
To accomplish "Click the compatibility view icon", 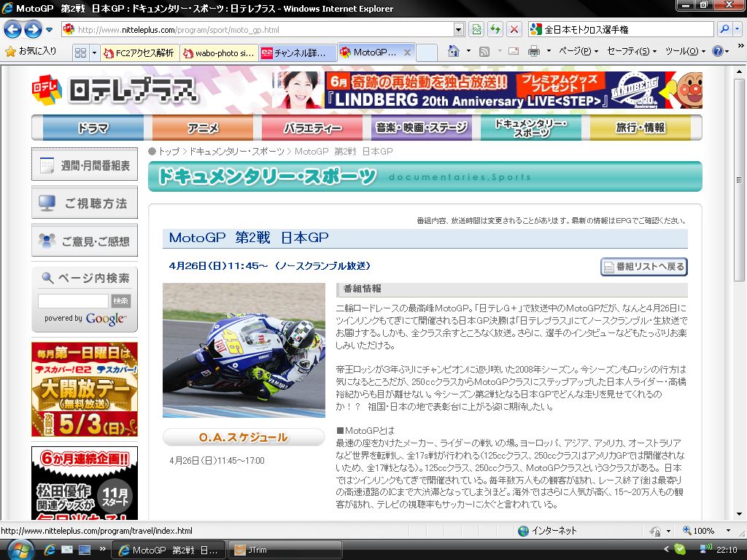I will pyautogui.click(x=476, y=29).
